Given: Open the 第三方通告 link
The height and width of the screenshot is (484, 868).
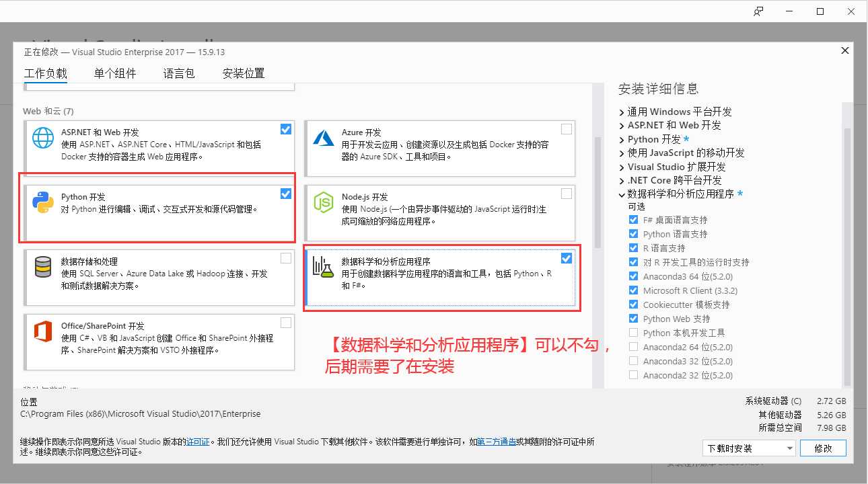Looking at the screenshot, I should tap(497, 442).
